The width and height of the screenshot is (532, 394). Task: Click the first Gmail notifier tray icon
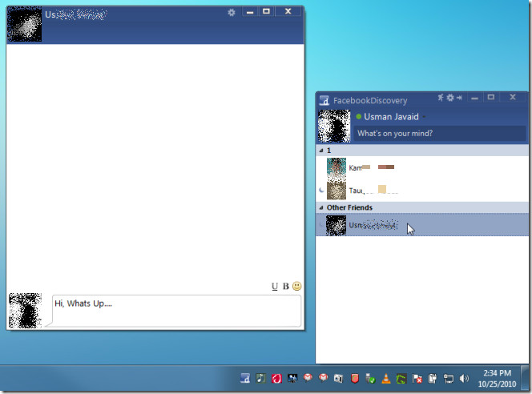(308, 377)
